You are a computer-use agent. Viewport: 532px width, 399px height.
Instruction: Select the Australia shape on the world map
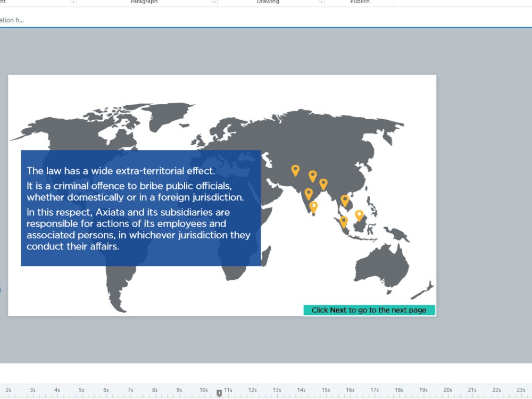[381, 268]
